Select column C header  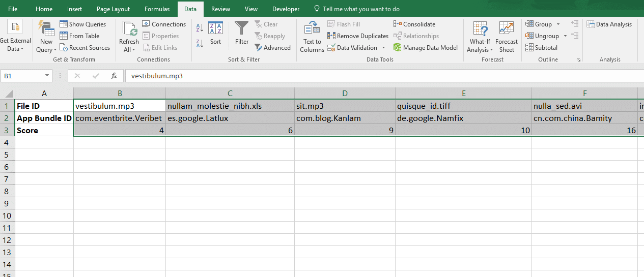point(230,94)
